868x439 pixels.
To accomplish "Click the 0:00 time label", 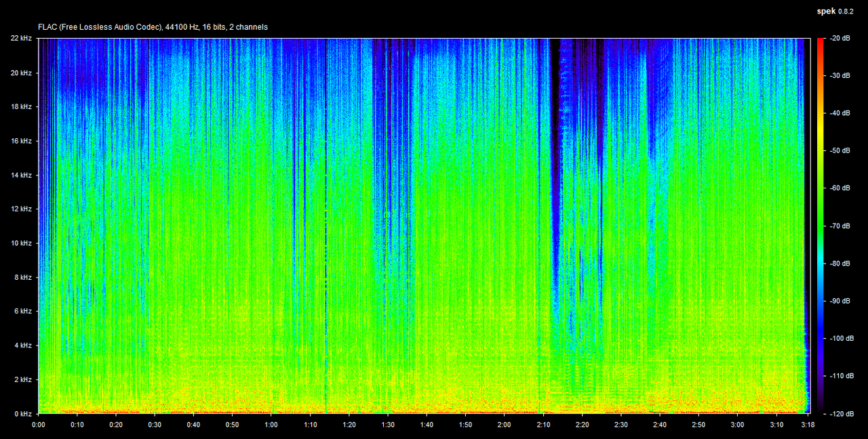I will [39, 425].
